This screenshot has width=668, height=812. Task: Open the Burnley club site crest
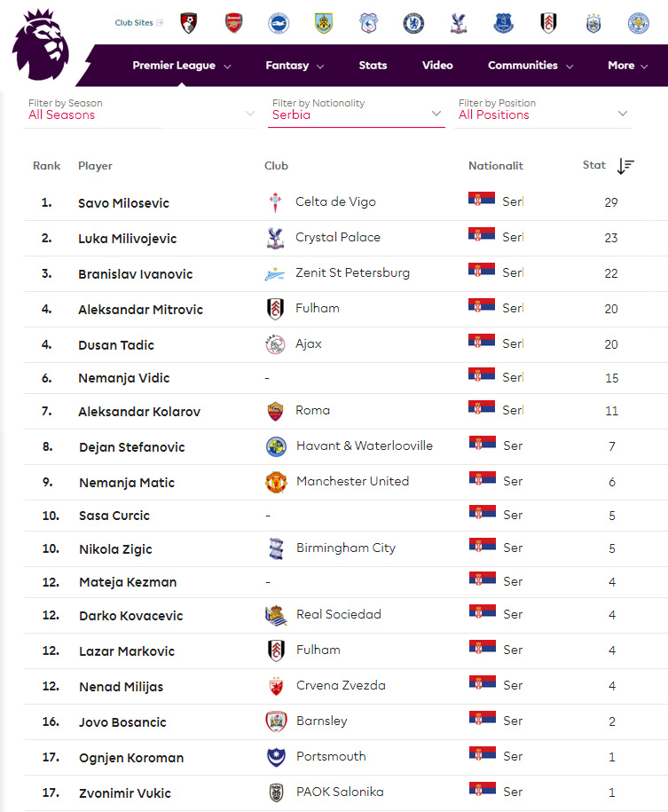point(324,23)
